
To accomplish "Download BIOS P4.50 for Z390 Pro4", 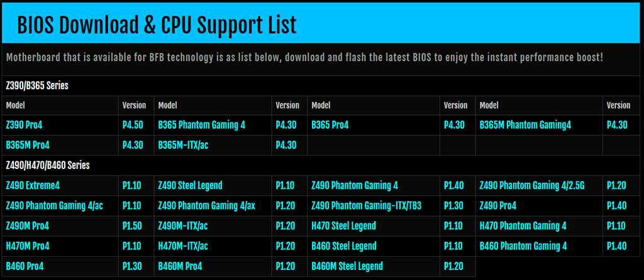I will 131,125.
